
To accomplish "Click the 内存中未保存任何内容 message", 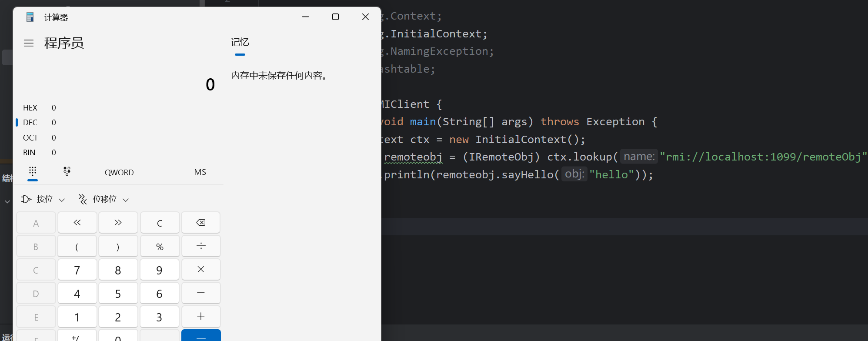I will click(279, 75).
